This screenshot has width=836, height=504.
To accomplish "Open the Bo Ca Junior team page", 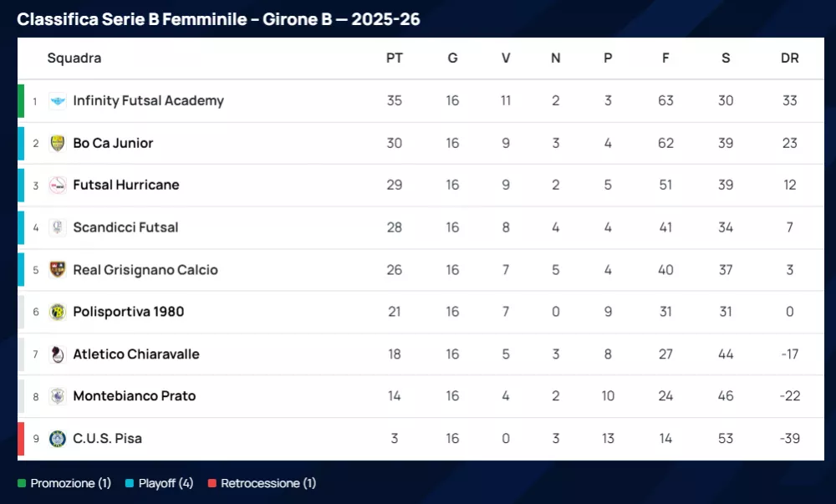I will click(113, 144).
